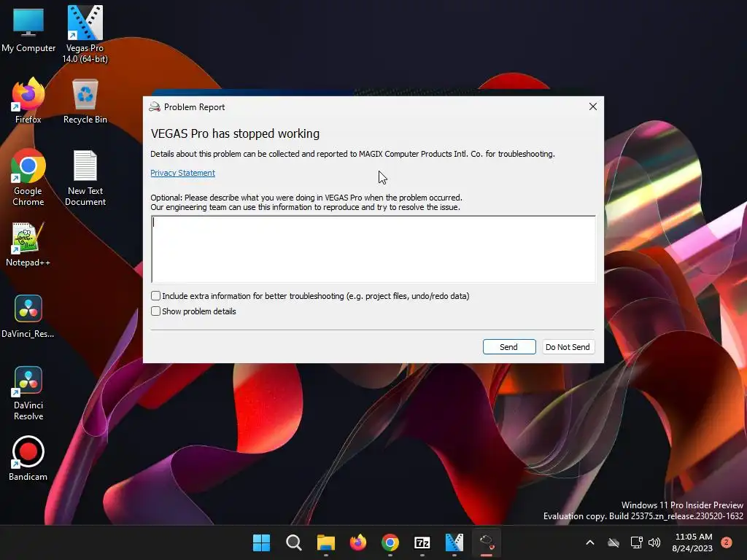Launch DaVinci Resolve desktop shortcut

pyautogui.click(x=28, y=393)
